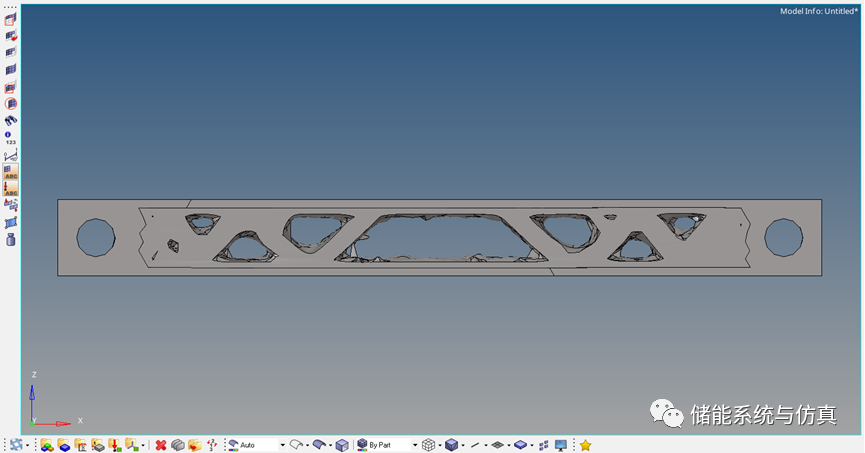Screen dimensions: 865x453
Task: Click the Model Info: Untitled* label
Action: (819, 11)
